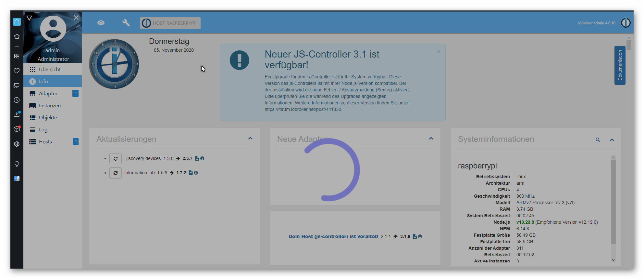Toggle the eye visibility icon in top bar
Screen dimensions: 644x279
[x=101, y=23]
